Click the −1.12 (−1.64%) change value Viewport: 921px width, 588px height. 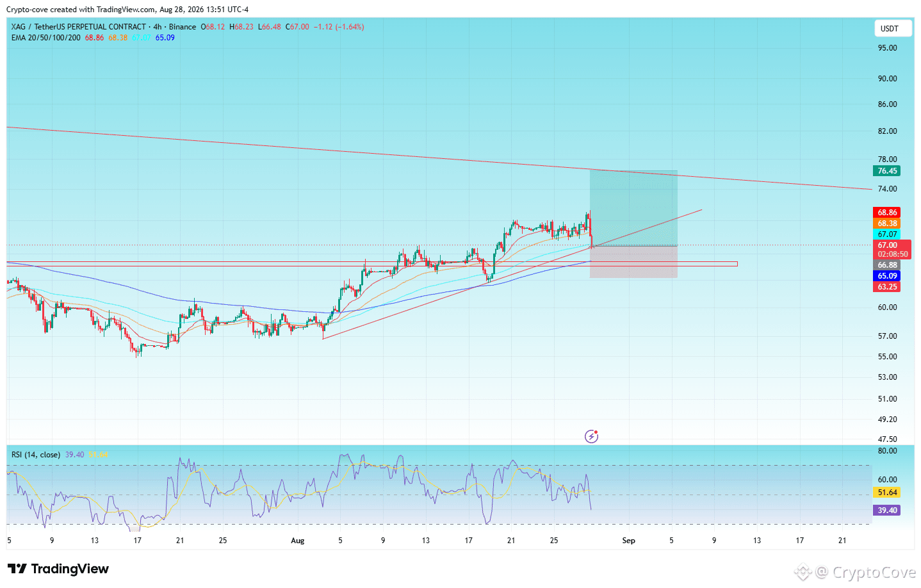[339, 27]
